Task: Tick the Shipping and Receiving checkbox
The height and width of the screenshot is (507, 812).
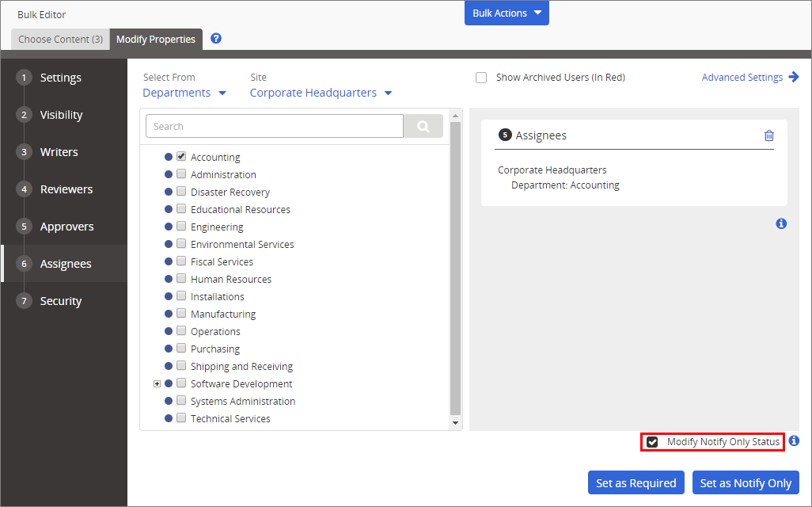Action: pyautogui.click(x=181, y=365)
